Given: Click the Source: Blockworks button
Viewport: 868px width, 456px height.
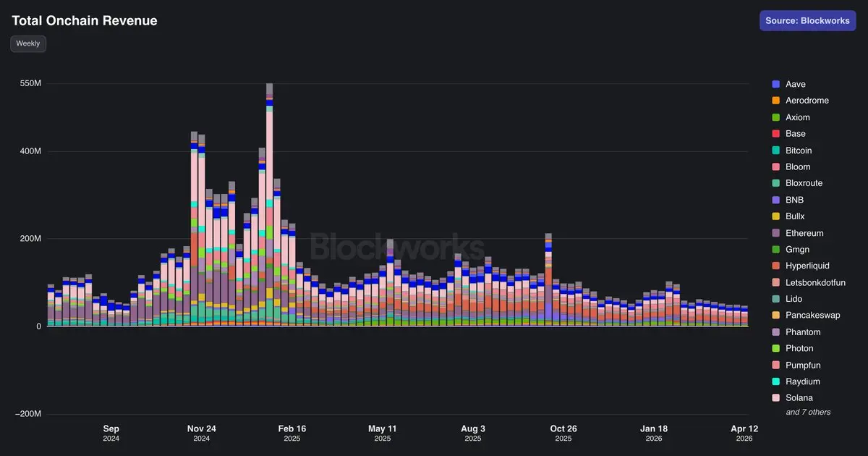Looking at the screenshot, I should tap(807, 21).
